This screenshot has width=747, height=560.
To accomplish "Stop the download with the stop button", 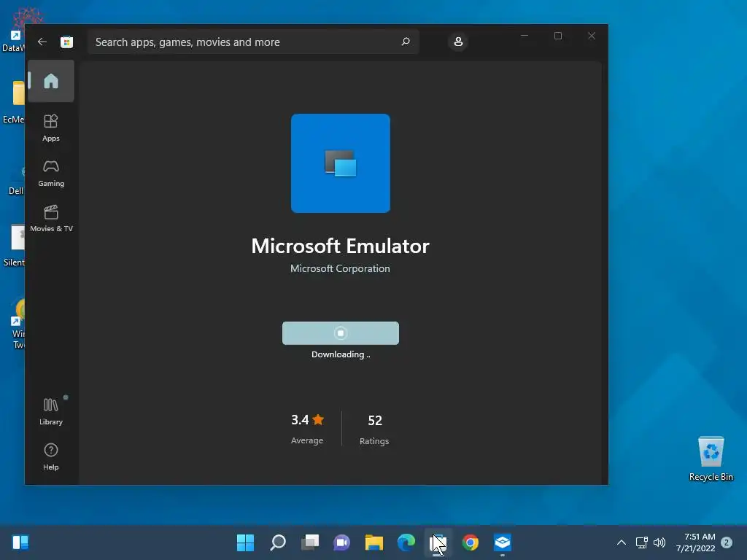I will pos(341,332).
